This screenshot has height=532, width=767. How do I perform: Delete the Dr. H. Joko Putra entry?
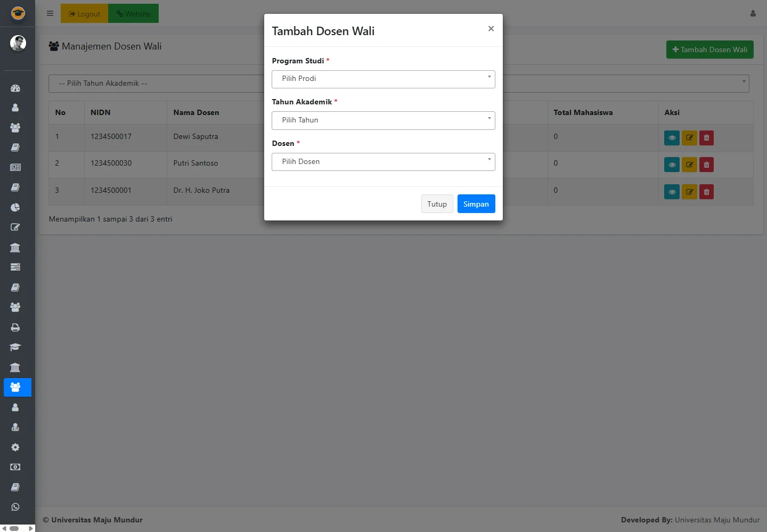tap(706, 192)
